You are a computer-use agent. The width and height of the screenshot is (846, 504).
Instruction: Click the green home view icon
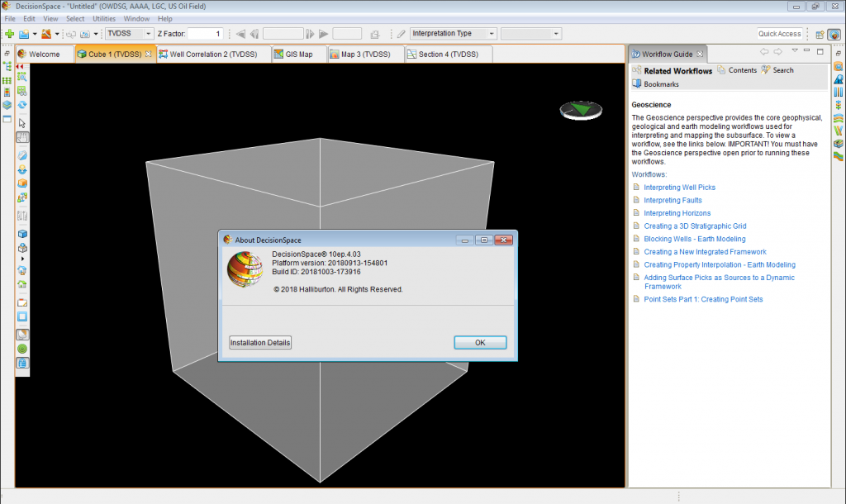pos(22,284)
